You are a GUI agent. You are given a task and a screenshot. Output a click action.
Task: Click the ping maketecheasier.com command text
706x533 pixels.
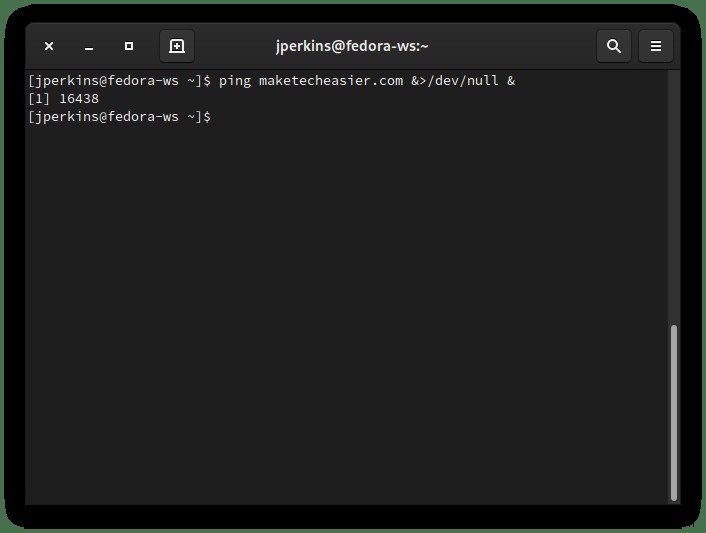[x=311, y=81]
